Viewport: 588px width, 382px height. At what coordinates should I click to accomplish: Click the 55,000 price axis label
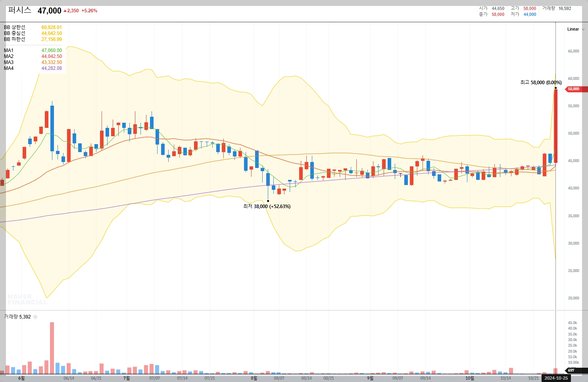[573, 106]
